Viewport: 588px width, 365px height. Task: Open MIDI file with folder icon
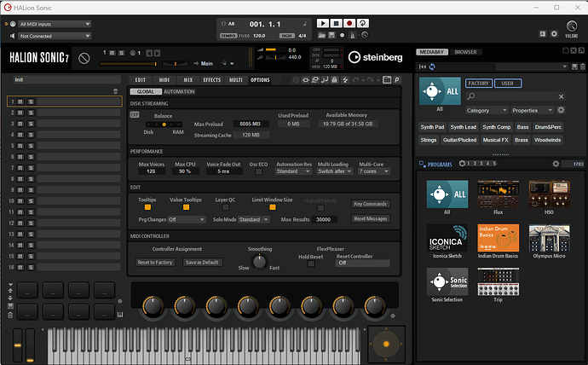(x=321, y=35)
